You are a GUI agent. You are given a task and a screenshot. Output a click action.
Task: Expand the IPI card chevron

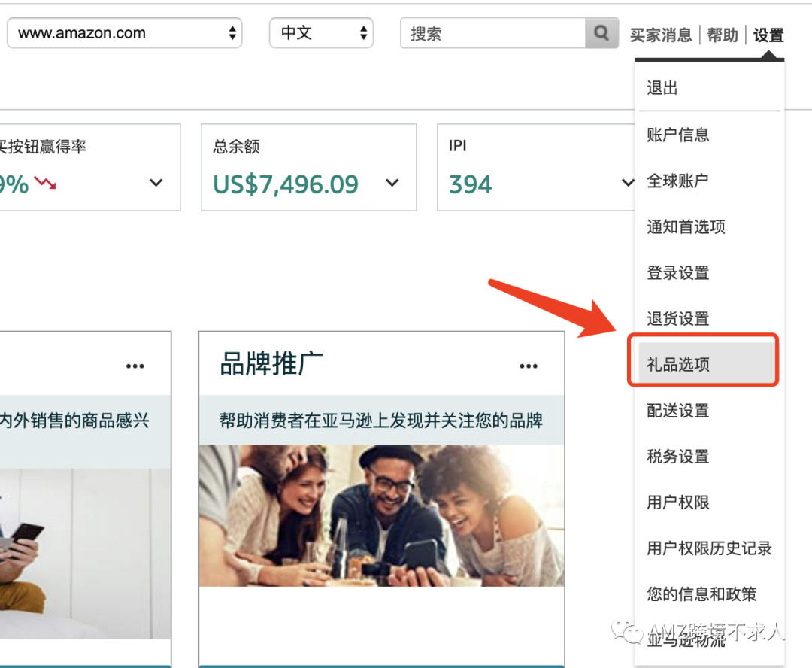click(x=627, y=183)
